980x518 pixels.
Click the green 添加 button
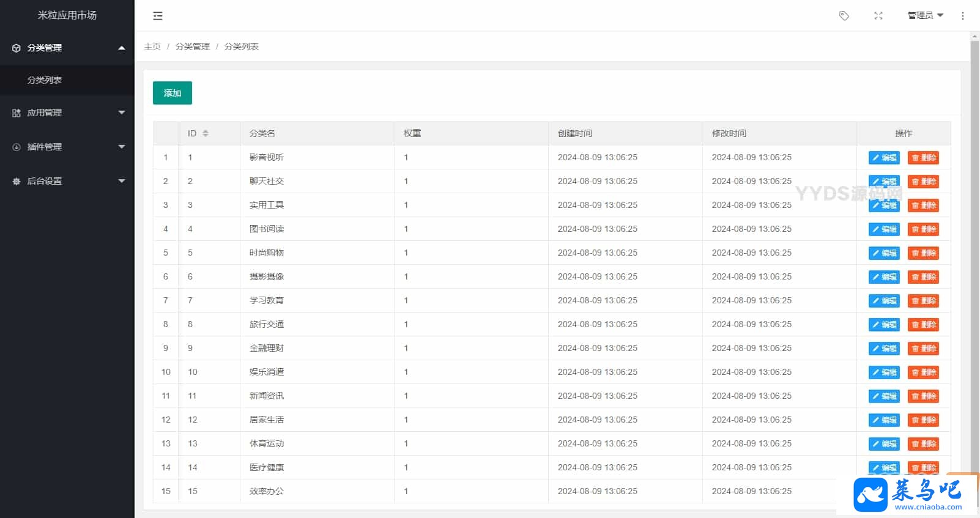pos(173,93)
